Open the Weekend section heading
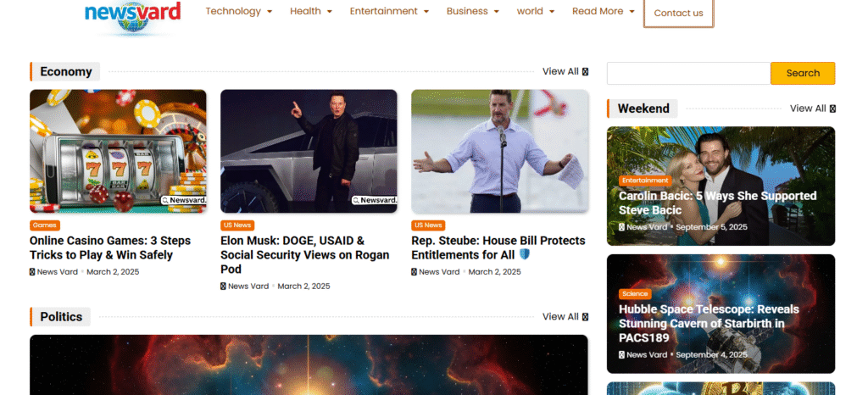The image size is (868, 395). coord(643,108)
